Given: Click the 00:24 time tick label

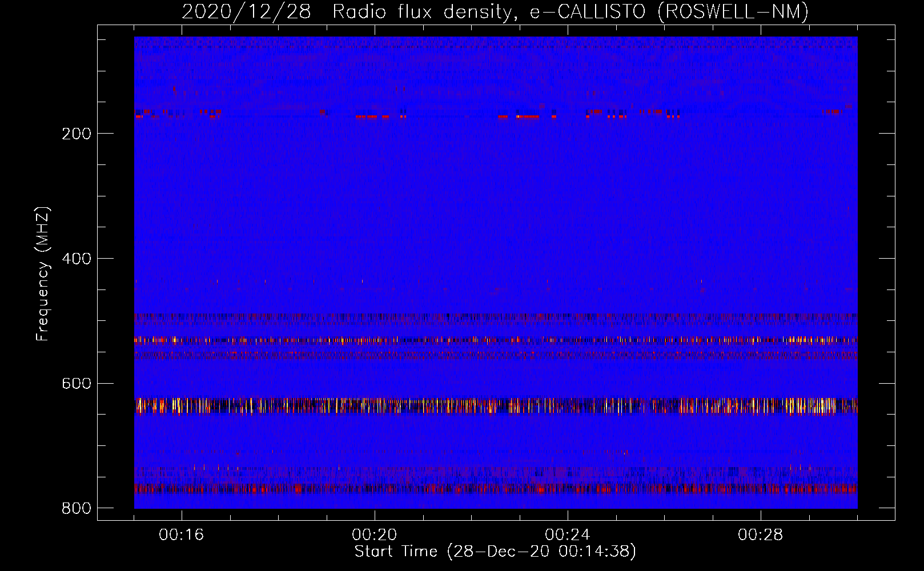Looking at the screenshot, I should (x=568, y=535).
